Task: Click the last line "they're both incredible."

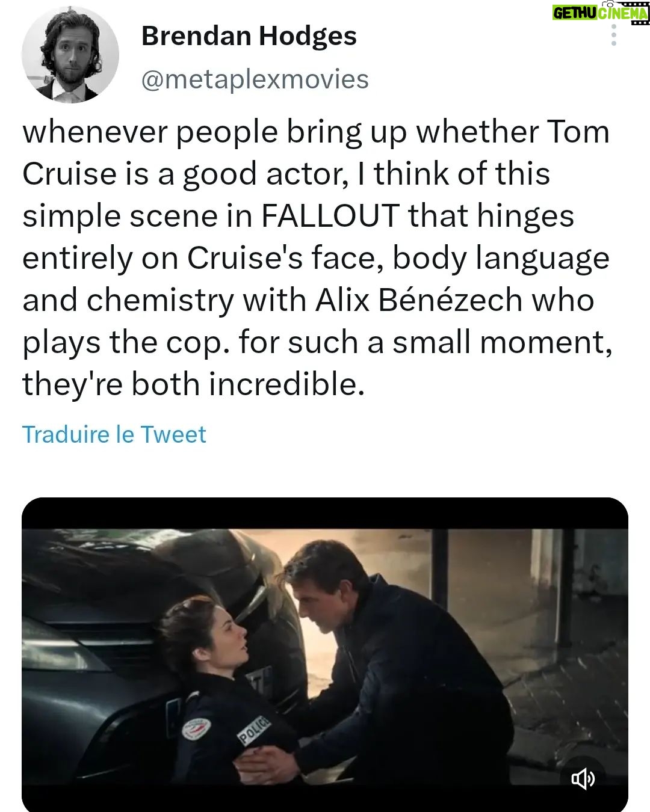Action: click(x=194, y=384)
